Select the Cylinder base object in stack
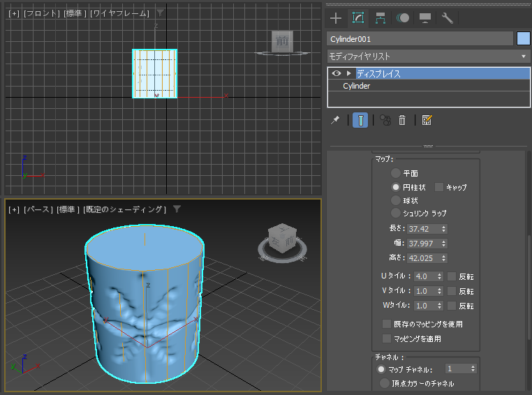The height and width of the screenshot is (395, 532). 356,86
